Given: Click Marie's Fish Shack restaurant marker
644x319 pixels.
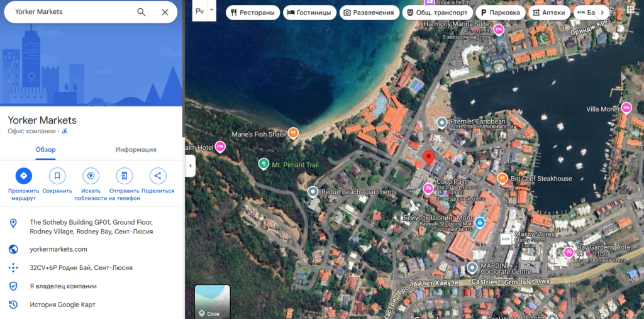Looking at the screenshot, I should [x=292, y=133].
